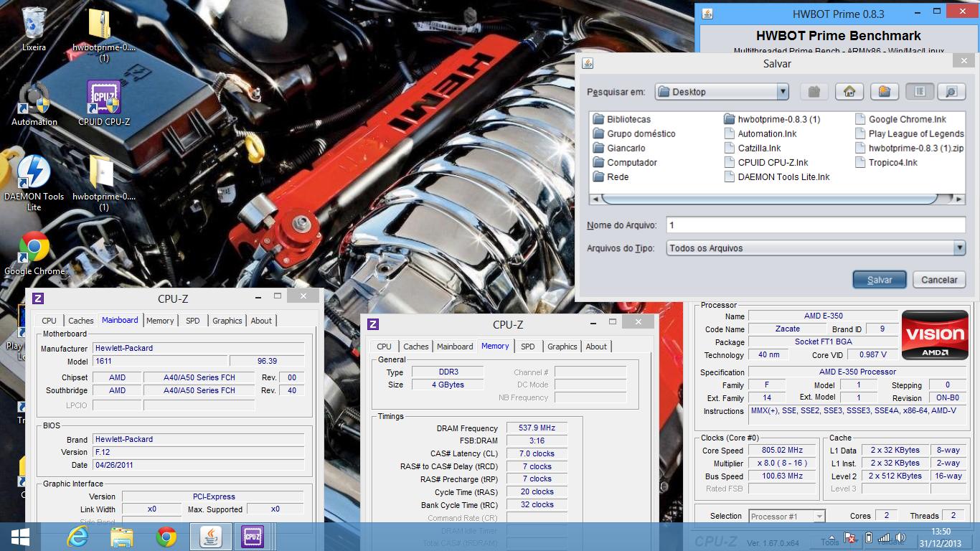Select Google Chrome.lnk in the file list
The height and width of the screenshot is (551, 980).
[x=900, y=119]
